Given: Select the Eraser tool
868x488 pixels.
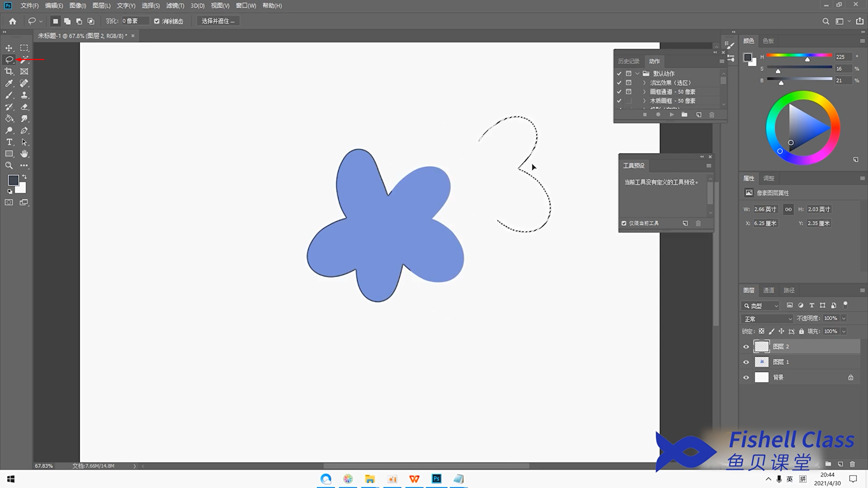Looking at the screenshot, I should (24, 107).
